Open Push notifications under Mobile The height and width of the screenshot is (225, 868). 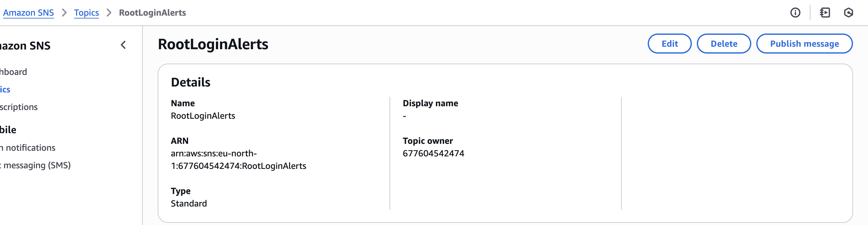click(28, 148)
